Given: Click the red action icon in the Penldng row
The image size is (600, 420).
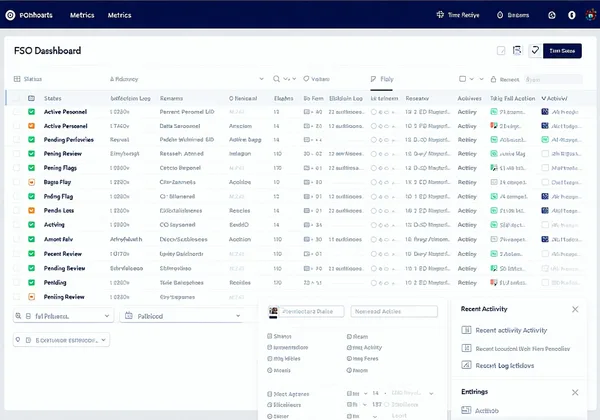Looking at the screenshot, I should (x=494, y=283).
